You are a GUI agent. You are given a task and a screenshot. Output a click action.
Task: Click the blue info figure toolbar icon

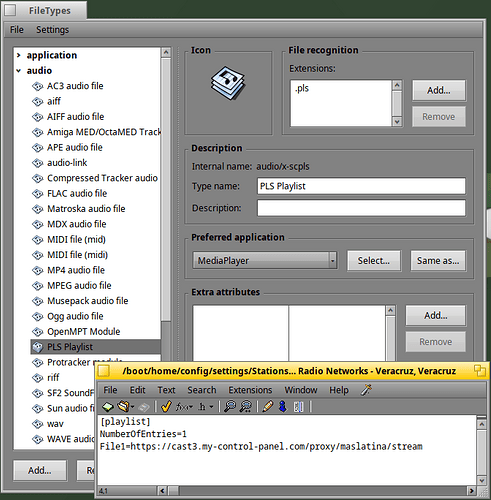(283, 407)
